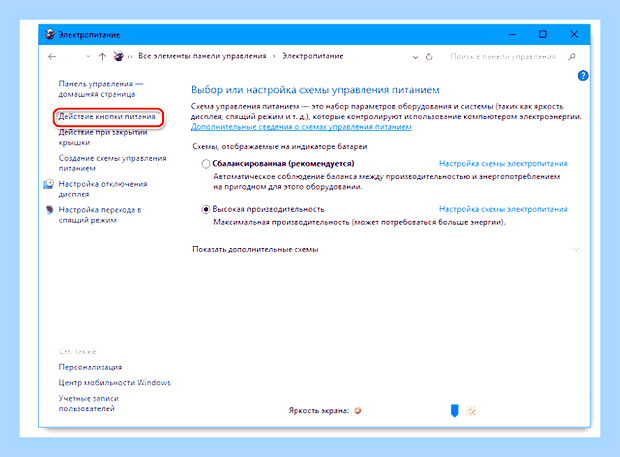Open Создание схемы управления питанием
This screenshot has width=620, height=457.
coord(112,163)
